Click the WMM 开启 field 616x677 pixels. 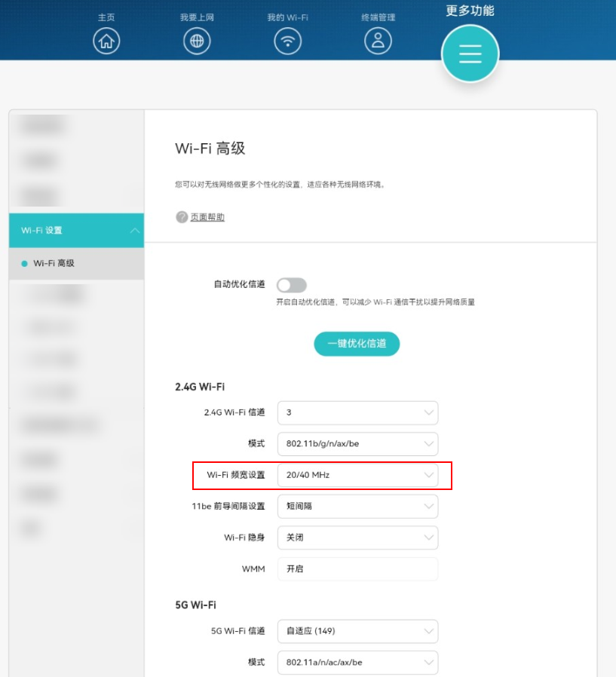pyautogui.click(x=357, y=569)
